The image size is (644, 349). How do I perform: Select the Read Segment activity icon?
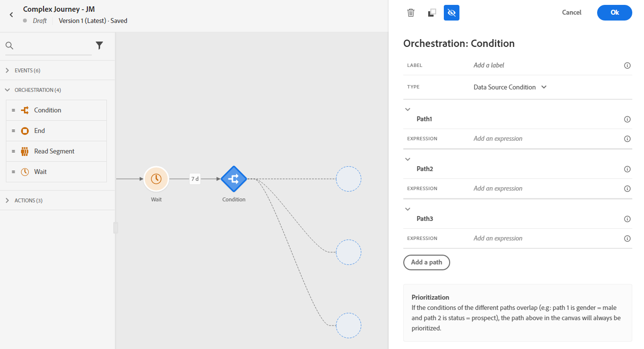(25, 152)
